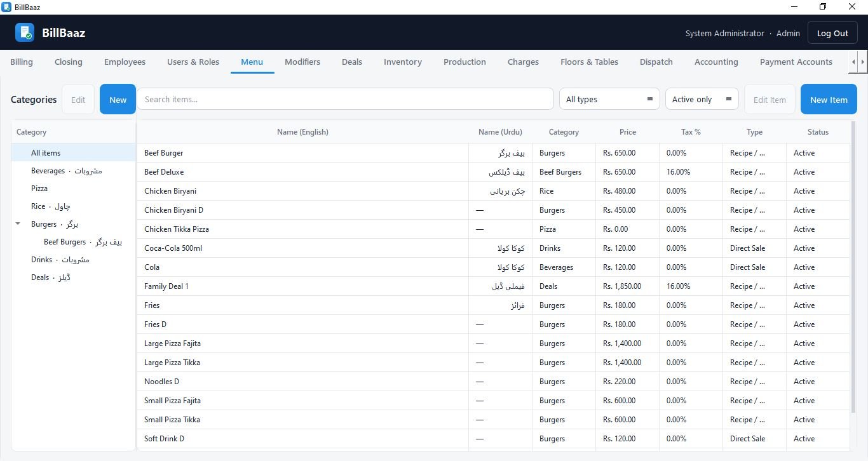Click the BillBaaz logo icon in header
This screenshot has width=868, height=461.
(x=25, y=32)
